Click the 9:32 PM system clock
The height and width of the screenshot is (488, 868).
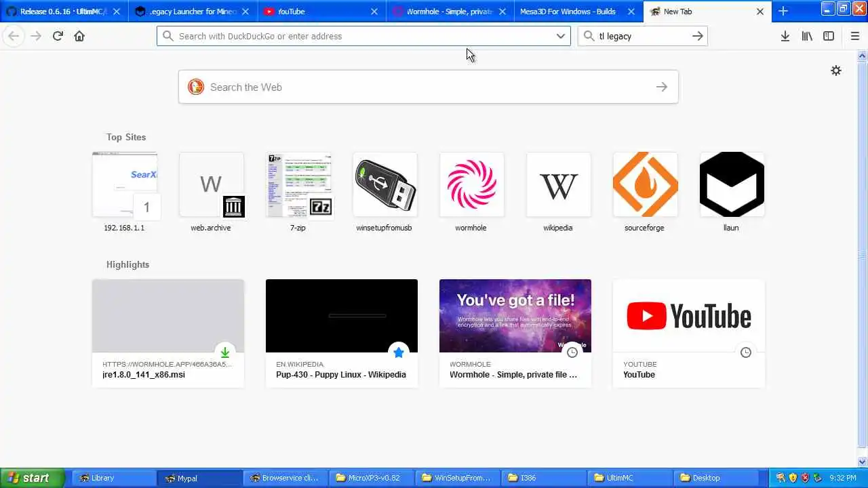click(x=842, y=478)
